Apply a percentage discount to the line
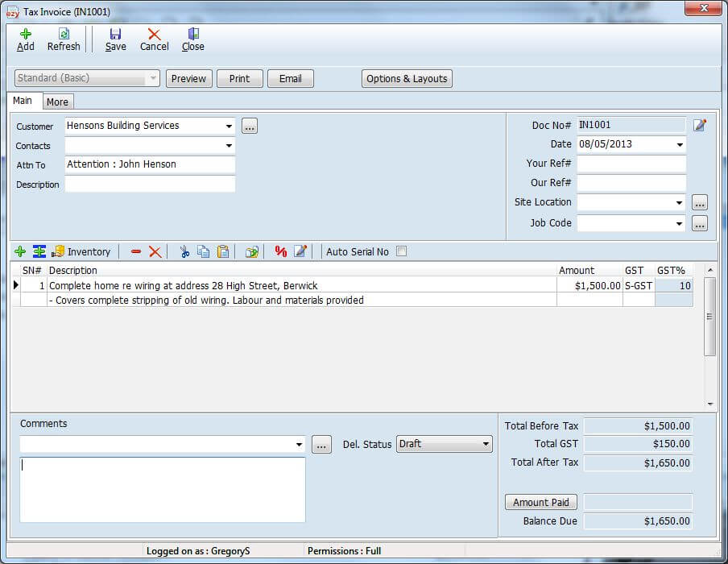 pyautogui.click(x=281, y=251)
